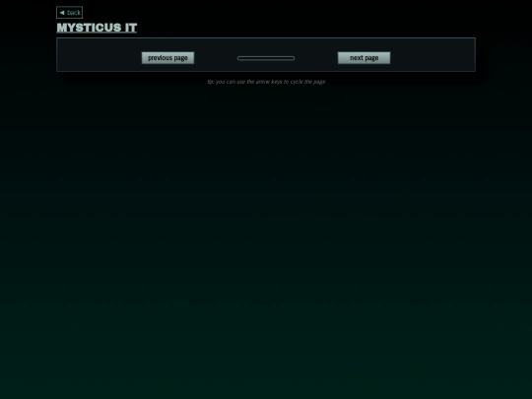The width and height of the screenshot is (532, 399).
Task: Select the arrow keys tip text
Action: [x=266, y=82]
